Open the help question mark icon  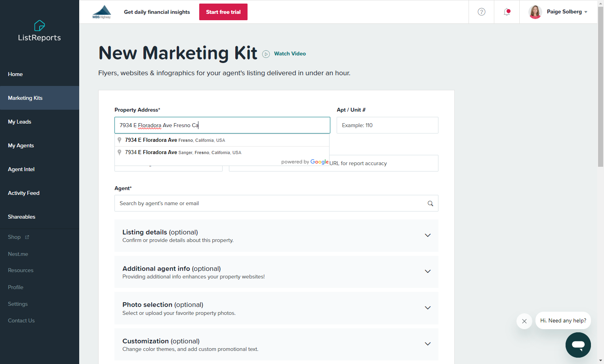481,12
